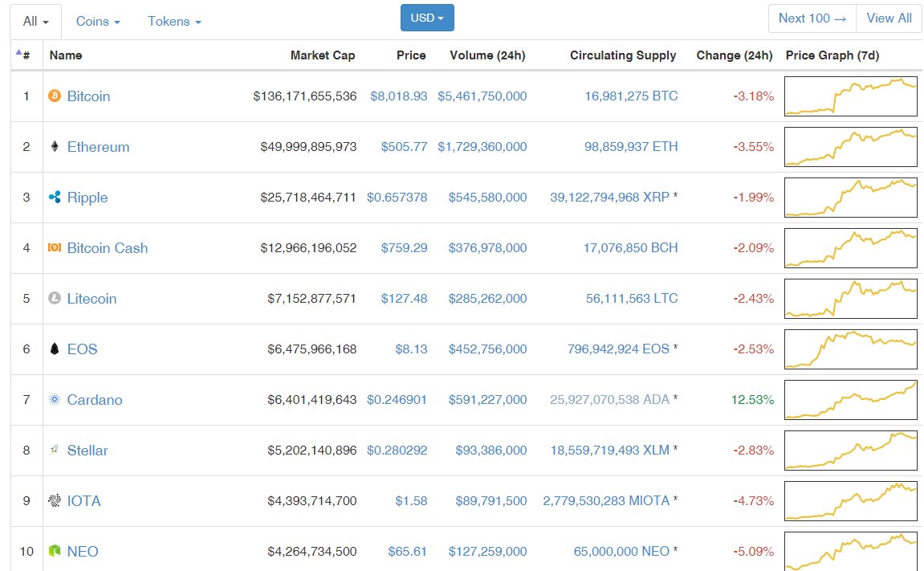Image resolution: width=924 pixels, height=571 pixels.
Task: Open Ripple 7d price graph
Action: [x=850, y=198]
